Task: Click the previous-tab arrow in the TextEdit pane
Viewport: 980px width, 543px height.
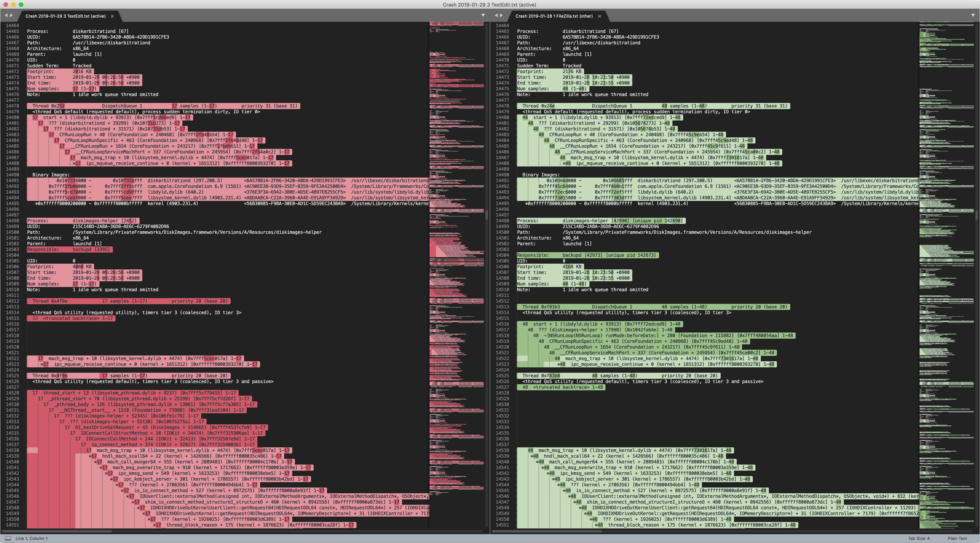Action: pos(6,16)
